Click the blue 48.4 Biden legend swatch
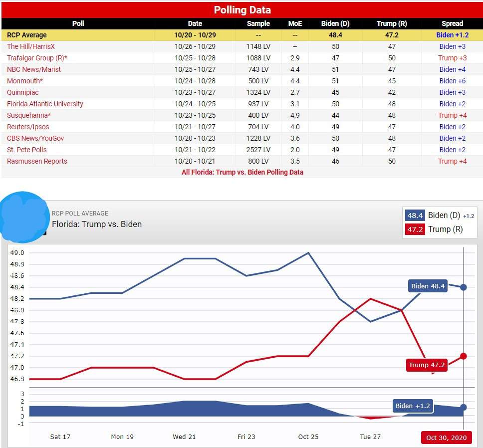This screenshot has width=483, height=448. [x=415, y=215]
